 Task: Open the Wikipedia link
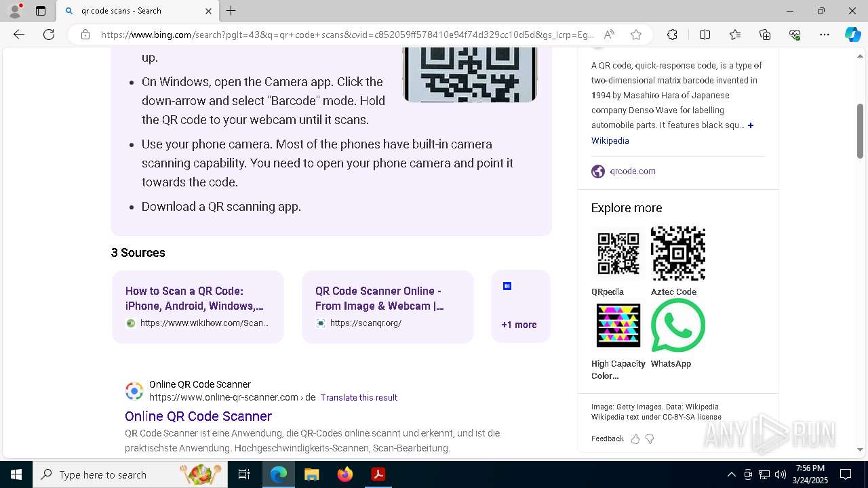tap(610, 141)
